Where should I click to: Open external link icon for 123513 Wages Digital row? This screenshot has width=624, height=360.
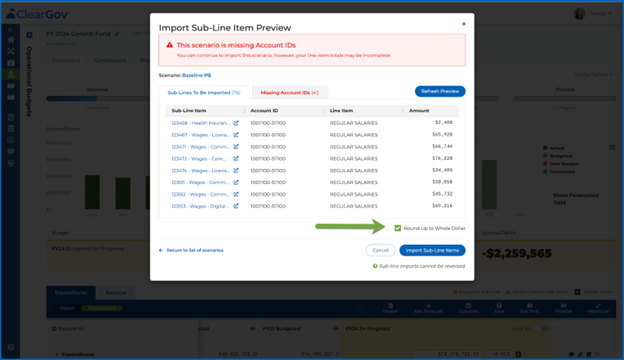tap(236, 206)
